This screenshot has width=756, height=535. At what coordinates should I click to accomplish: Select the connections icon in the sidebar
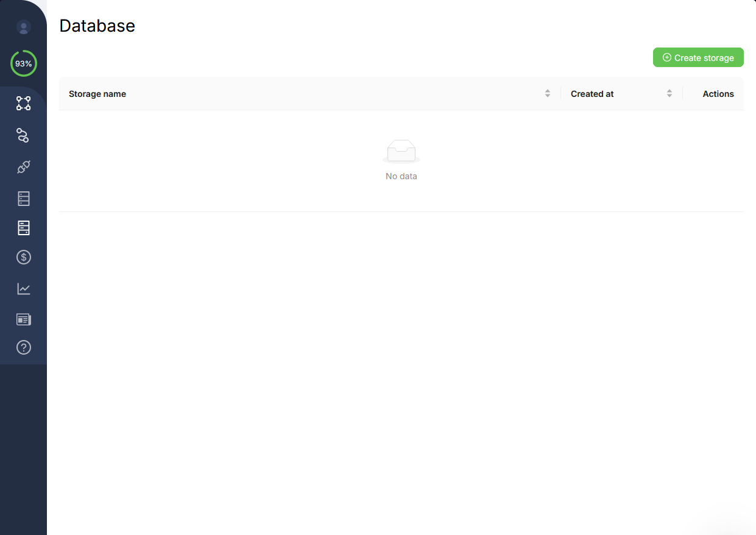tap(23, 135)
